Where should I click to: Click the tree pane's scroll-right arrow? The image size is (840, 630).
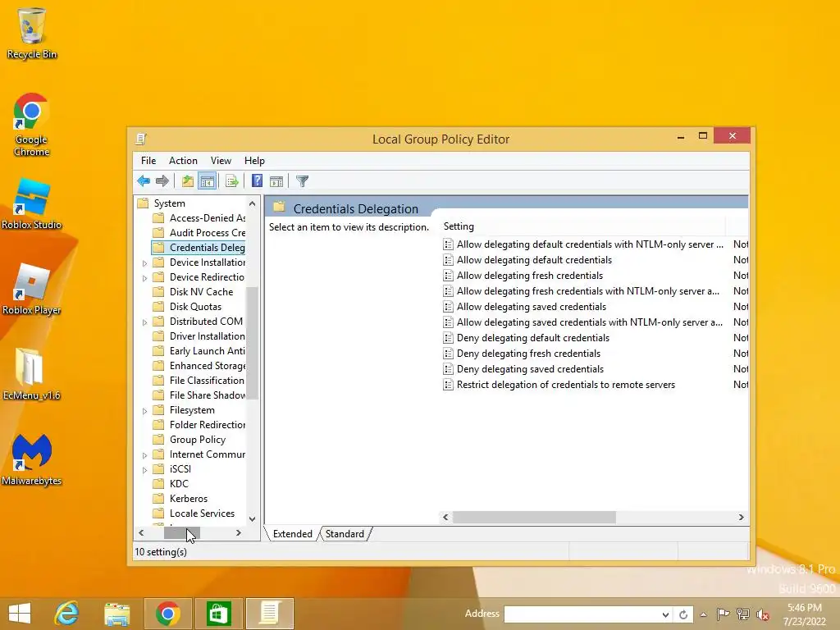[x=239, y=532]
